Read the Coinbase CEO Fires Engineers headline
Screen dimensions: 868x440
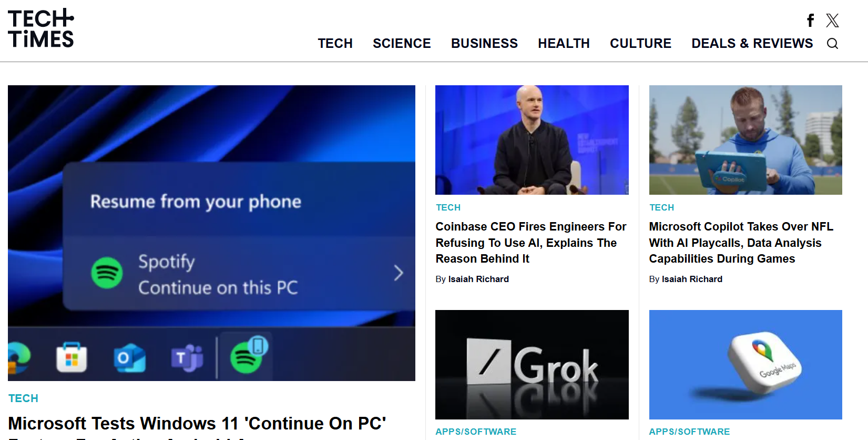pyautogui.click(x=531, y=243)
